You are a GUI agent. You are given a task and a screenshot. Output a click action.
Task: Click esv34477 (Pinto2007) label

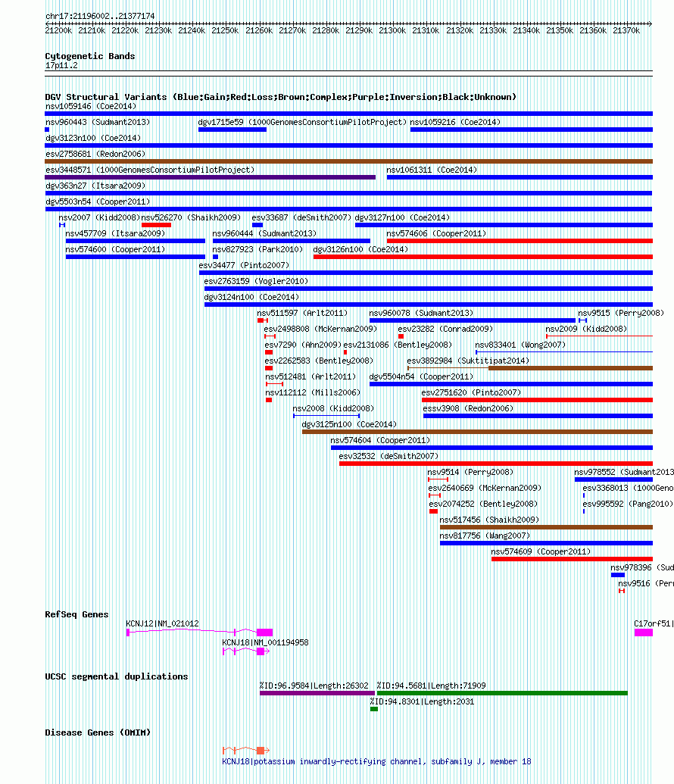(244, 266)
